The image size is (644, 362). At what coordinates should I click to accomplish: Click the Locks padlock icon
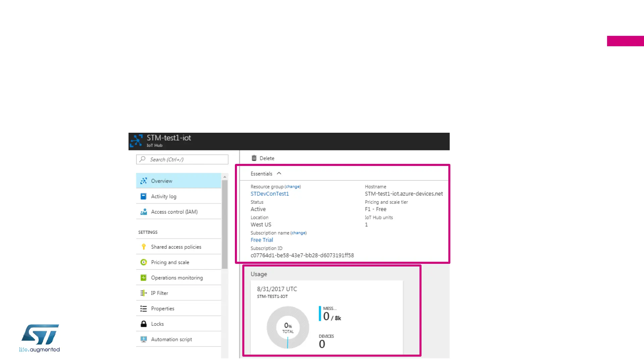(144, 324)
